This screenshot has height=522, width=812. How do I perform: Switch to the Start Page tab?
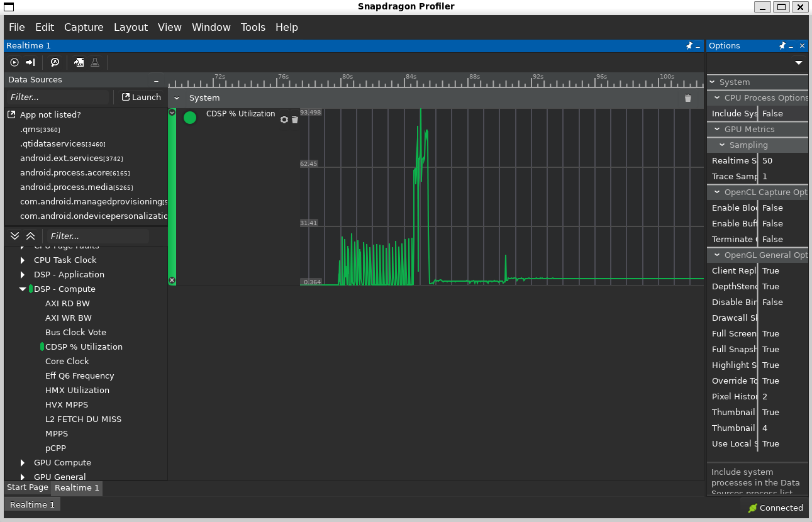pyautogui.click(x=27, y=487)
